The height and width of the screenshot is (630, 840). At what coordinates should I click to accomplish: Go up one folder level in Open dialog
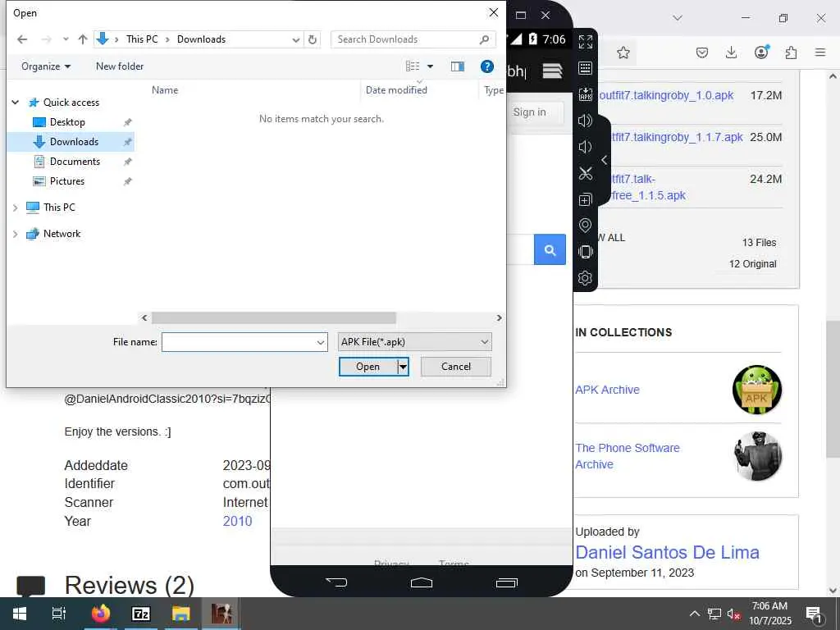coord(83,39)
